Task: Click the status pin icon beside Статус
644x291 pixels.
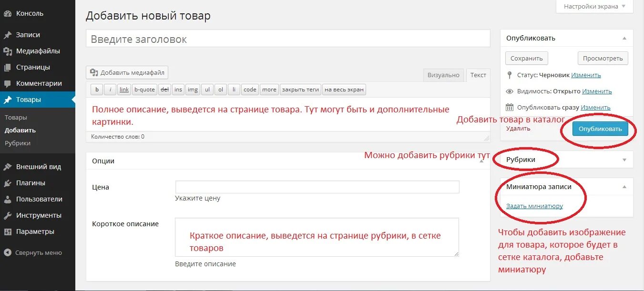Action: pyautogui.click(x=510, y=75)
